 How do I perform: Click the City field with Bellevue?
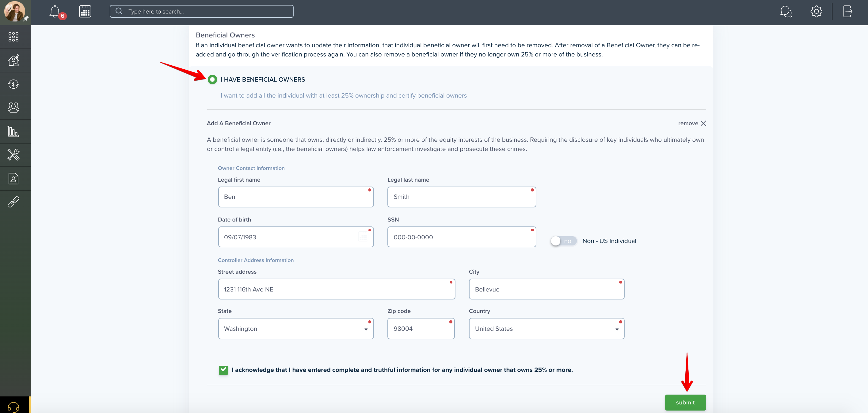546,289
